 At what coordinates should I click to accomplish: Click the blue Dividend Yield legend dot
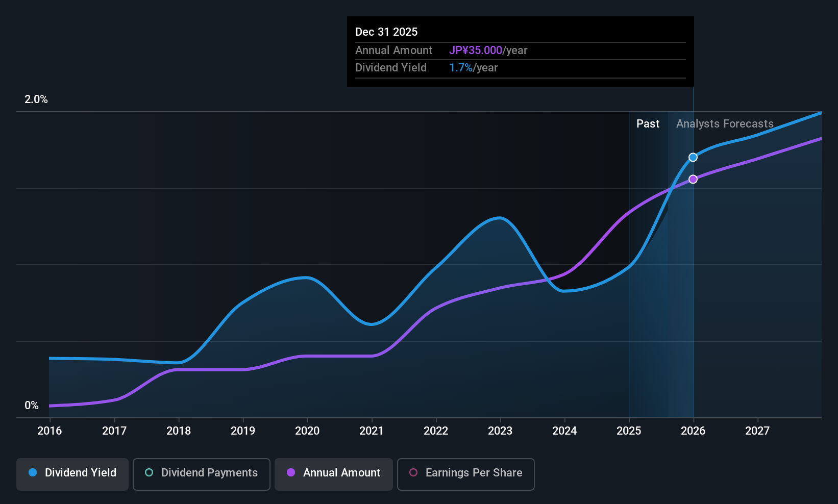coord(33,473)
